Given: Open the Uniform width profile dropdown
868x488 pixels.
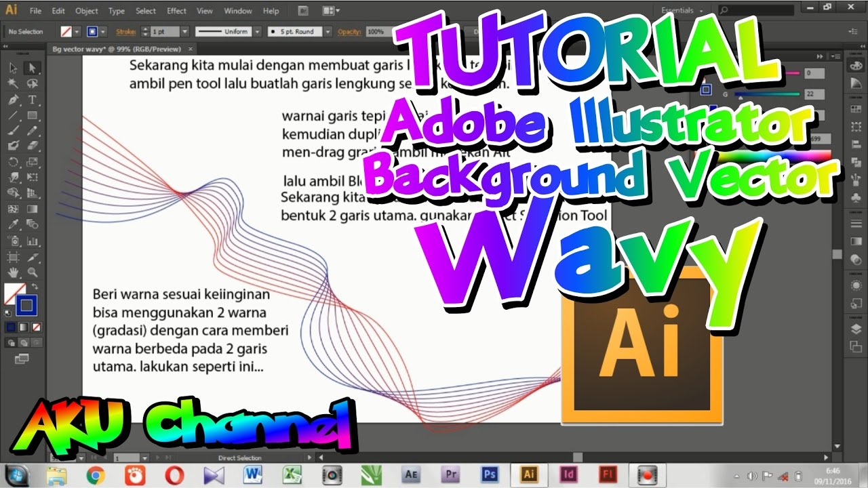Looking at the screenshot, I should 258,32.
